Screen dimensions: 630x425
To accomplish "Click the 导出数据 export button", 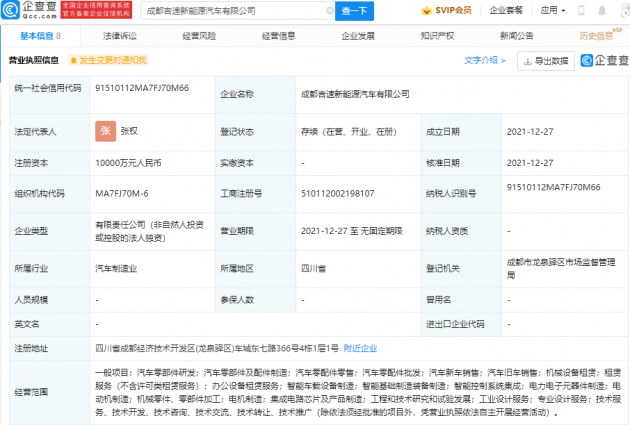I will click(546, 61).
